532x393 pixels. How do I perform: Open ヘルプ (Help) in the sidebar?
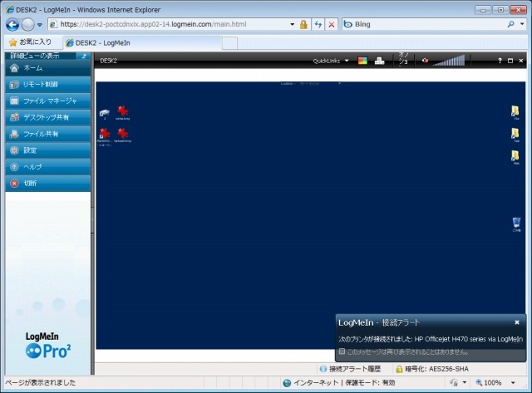[48, 167]
